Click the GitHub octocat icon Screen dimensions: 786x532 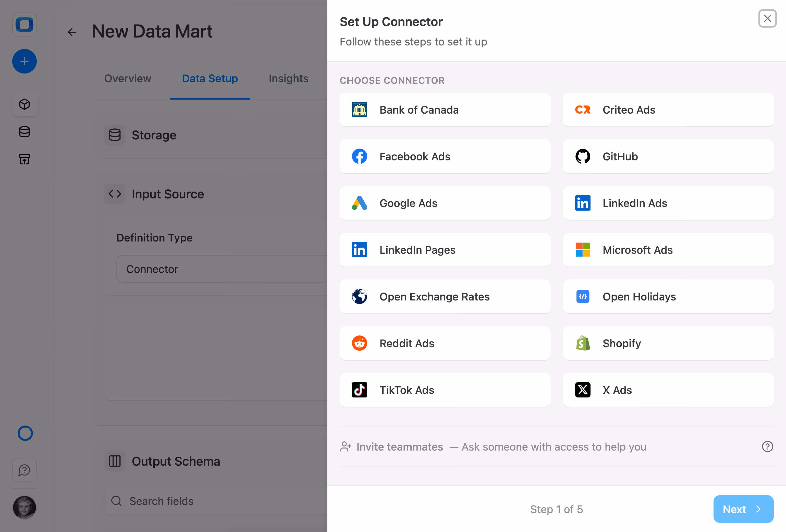(x=582, y=156)
